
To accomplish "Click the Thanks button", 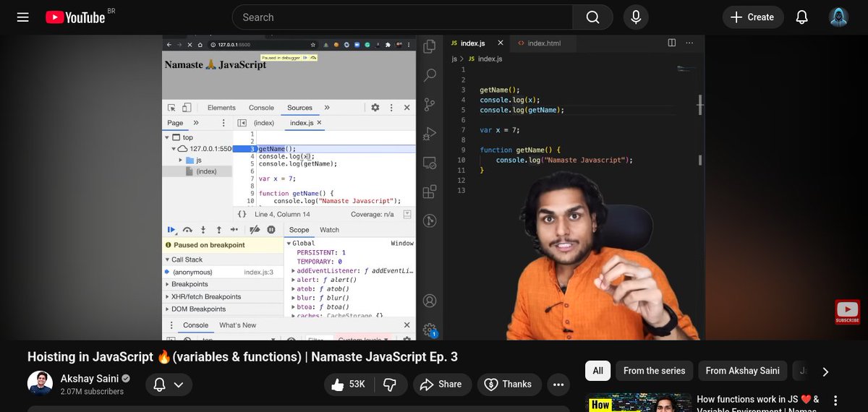I will pyautogui.click(x=509, y=385).
